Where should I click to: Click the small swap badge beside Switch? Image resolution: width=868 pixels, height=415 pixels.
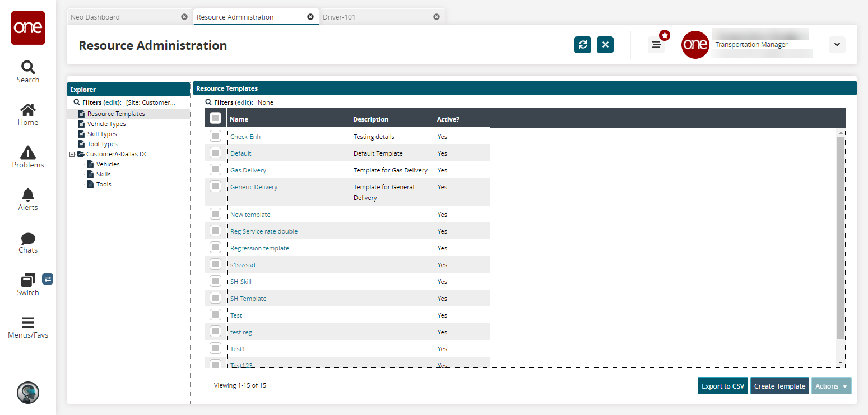click(x=48, y=278)
